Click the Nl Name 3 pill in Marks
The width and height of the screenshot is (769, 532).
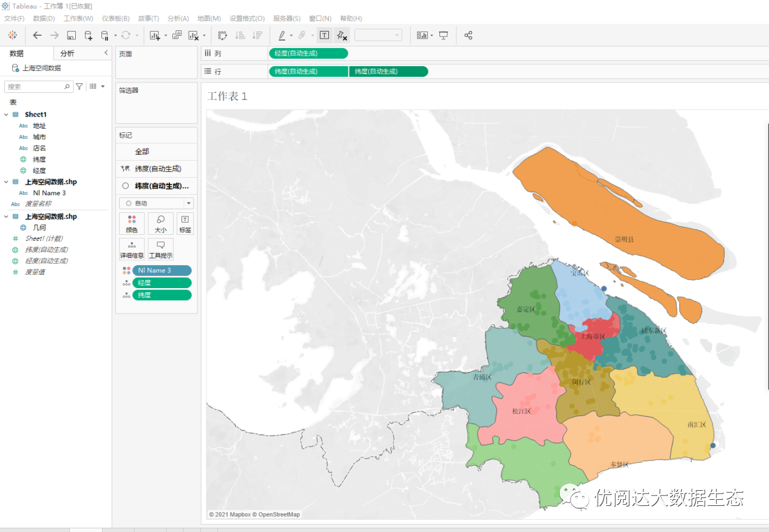pyautogui.click(x=162, y=271)
